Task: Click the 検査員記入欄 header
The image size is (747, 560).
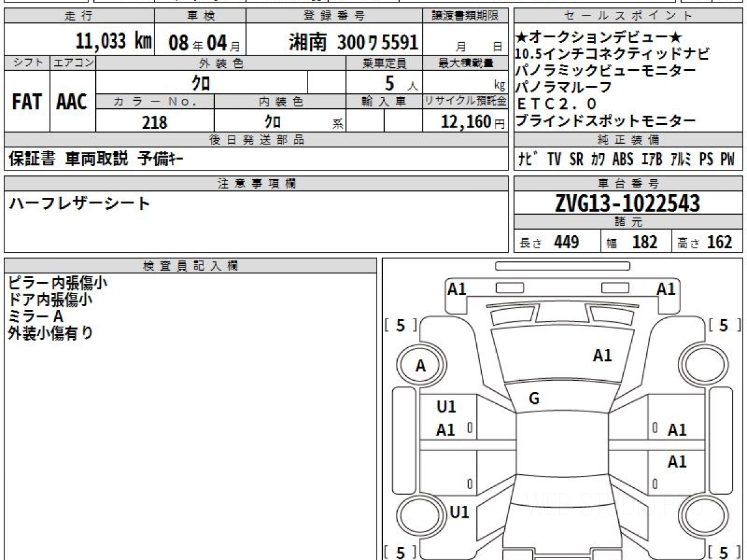Action: [190, 265]
